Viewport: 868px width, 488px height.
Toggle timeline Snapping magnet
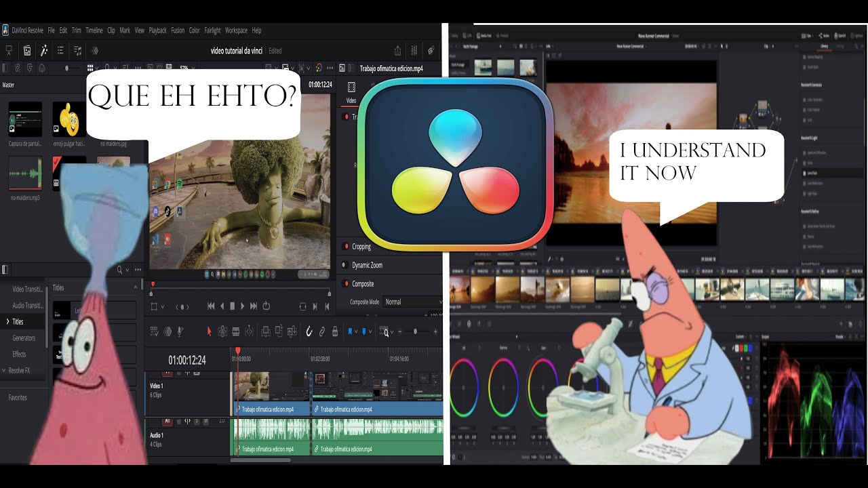(x=309, y=331)
